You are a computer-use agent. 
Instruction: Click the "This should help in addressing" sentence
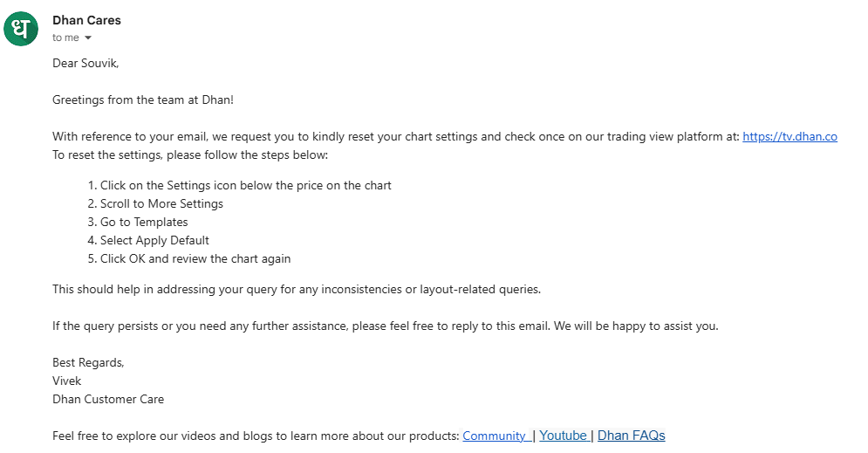click(297, 289)
